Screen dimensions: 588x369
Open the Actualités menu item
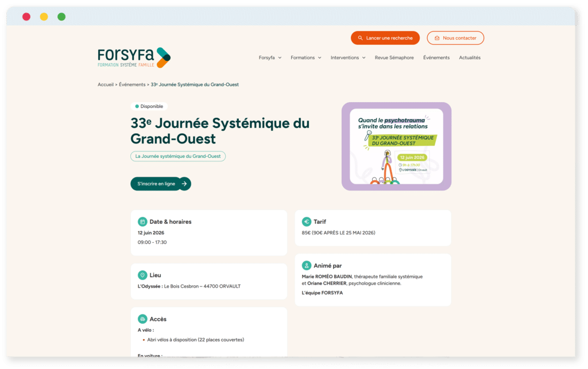pyautogui.click(x=470, y=58)
